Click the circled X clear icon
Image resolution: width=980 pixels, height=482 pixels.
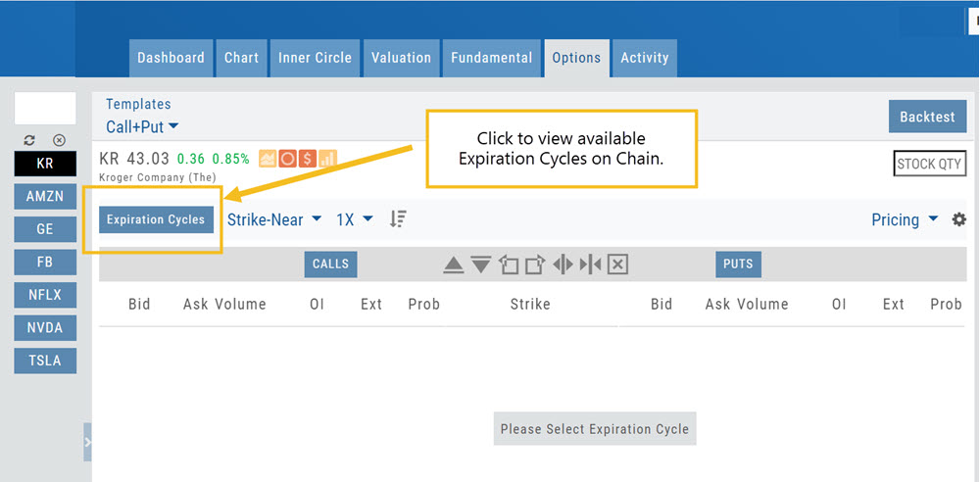[x=59, y=140]
